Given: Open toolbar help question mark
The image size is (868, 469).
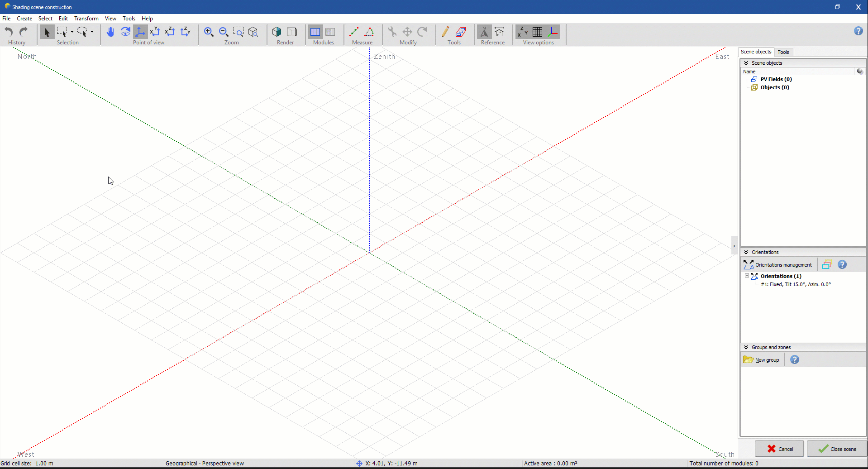Looking at the screenshot, I should (858, 31).
